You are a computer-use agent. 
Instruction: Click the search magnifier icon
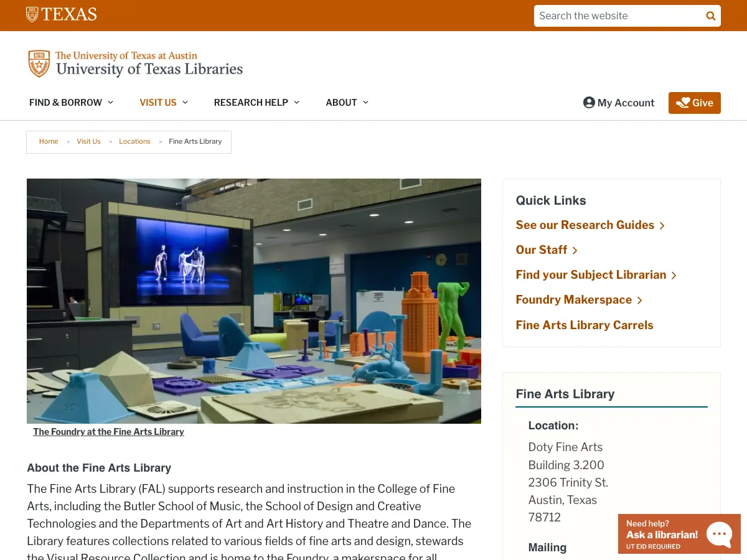coord(710,16)
